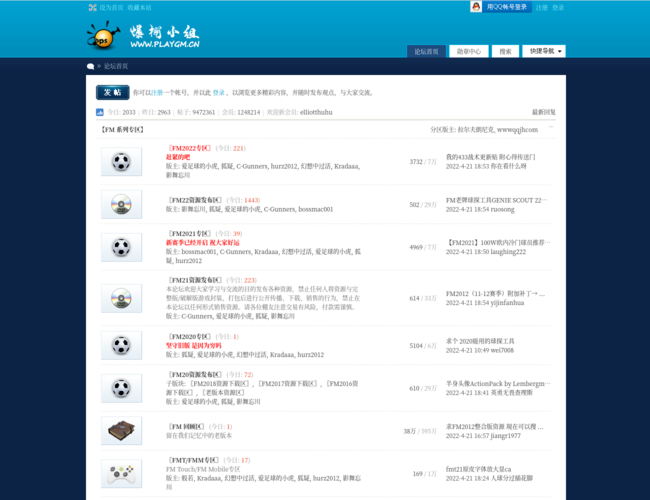The image size is (650, 500).
Task: Open latest post fmt21原皮字体放大显ca
Action: click(x=478, y=469)
